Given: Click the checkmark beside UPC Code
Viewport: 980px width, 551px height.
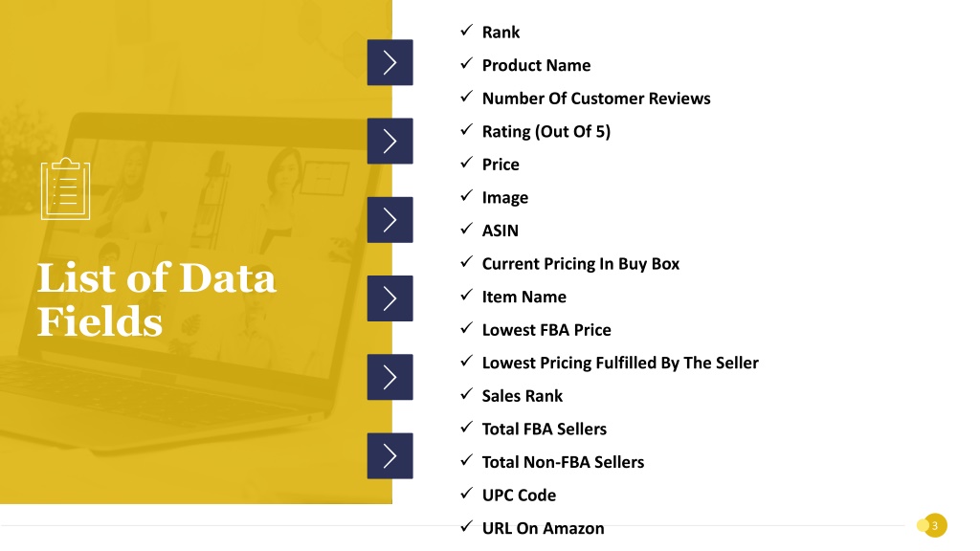Looking at the screenshot, I should click(x=466, y=494).
